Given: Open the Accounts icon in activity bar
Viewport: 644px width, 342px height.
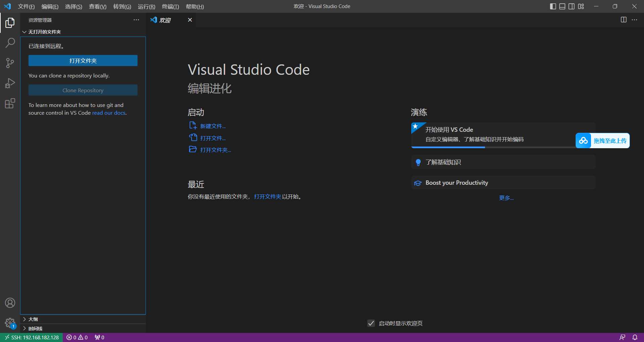Looking at the screenshot, I should pos(10,303).
